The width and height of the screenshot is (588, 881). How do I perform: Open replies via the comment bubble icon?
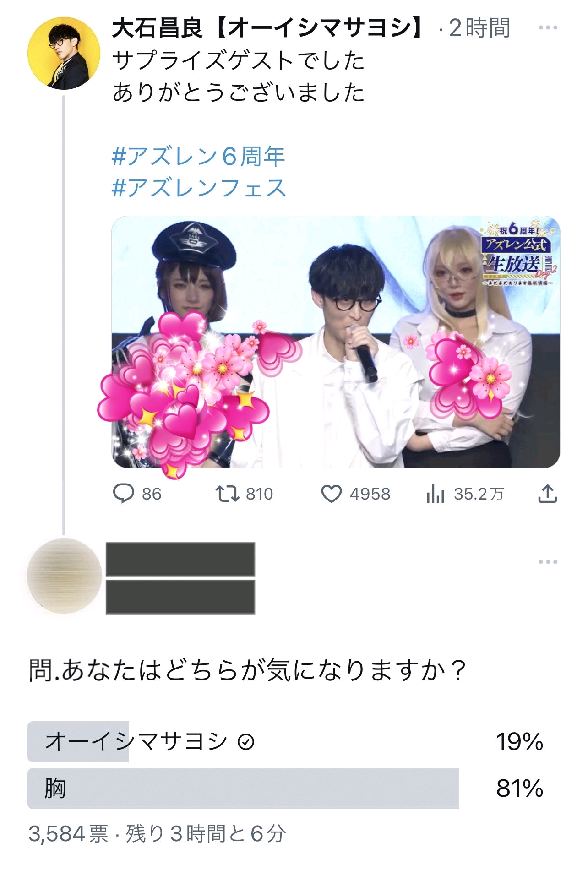click(x=123, y=494)
